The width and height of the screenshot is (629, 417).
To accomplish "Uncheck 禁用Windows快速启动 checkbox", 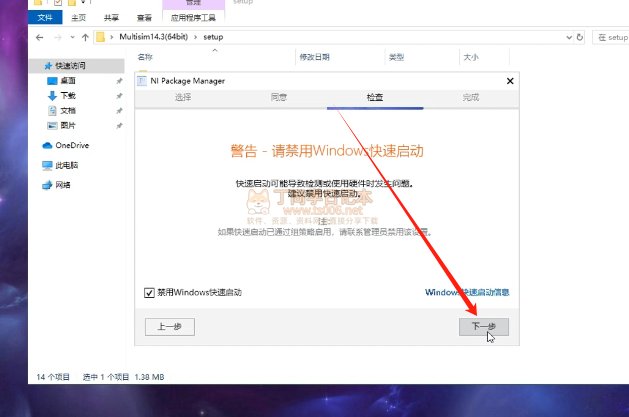I will (x=149, y=293).
